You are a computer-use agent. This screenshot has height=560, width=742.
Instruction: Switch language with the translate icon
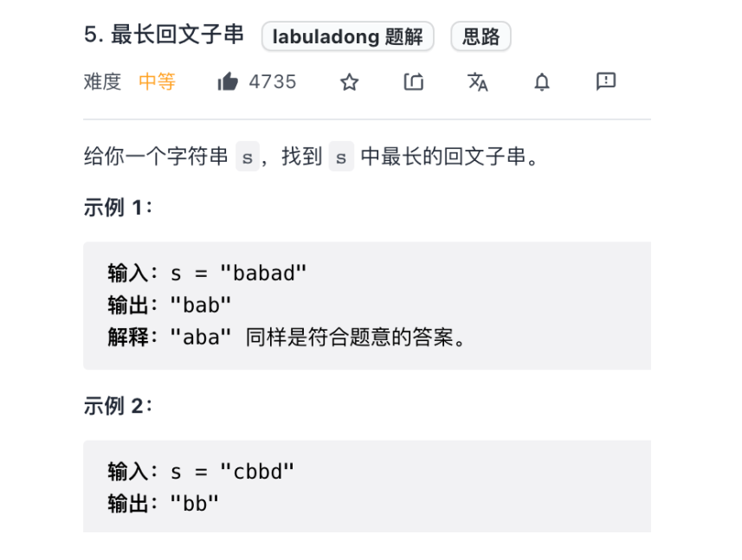coord(477,82)
